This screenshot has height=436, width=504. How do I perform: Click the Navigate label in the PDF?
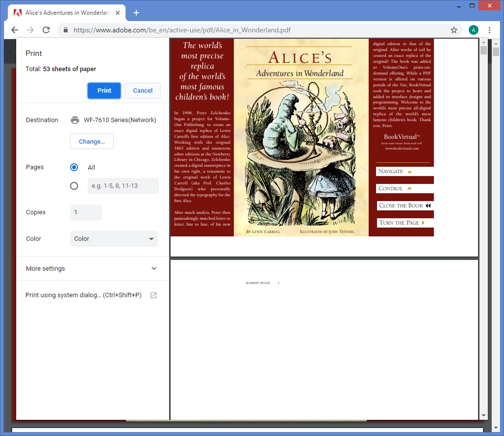[x=391, y=171]
